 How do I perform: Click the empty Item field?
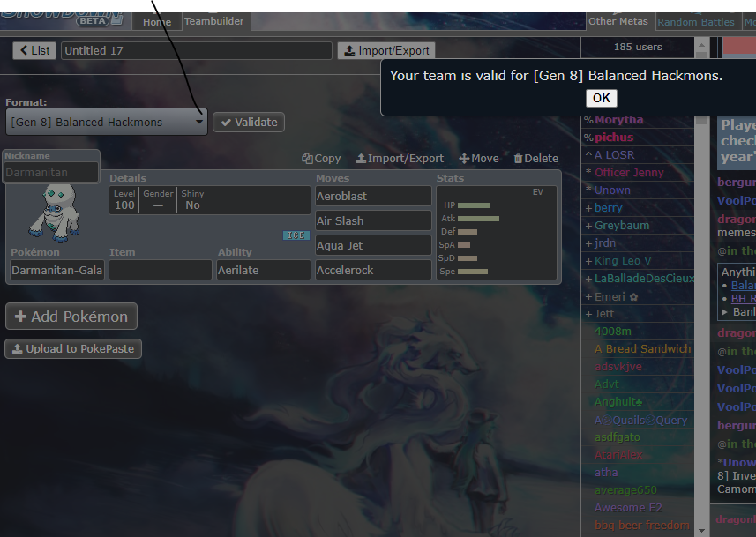click(x=160, y=270)
